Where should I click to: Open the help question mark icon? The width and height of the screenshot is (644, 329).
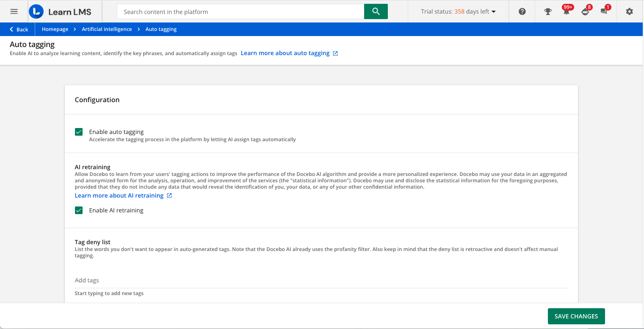(x=522, y=12)
